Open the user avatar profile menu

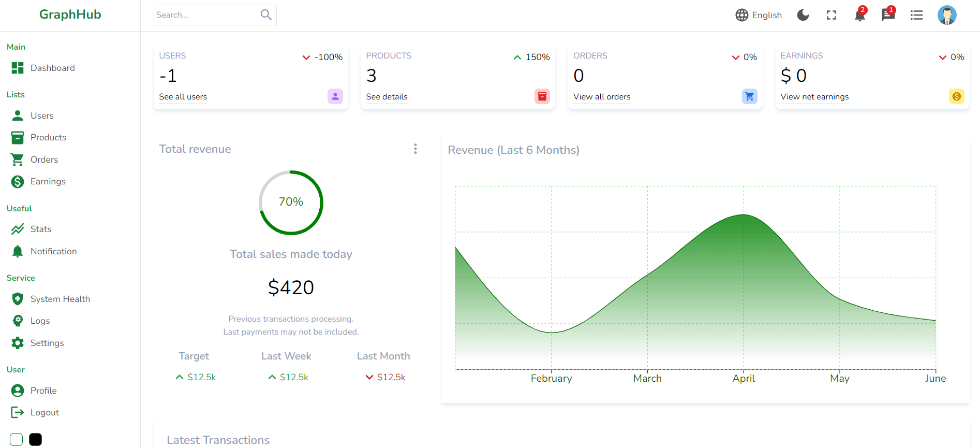(946, 15)
